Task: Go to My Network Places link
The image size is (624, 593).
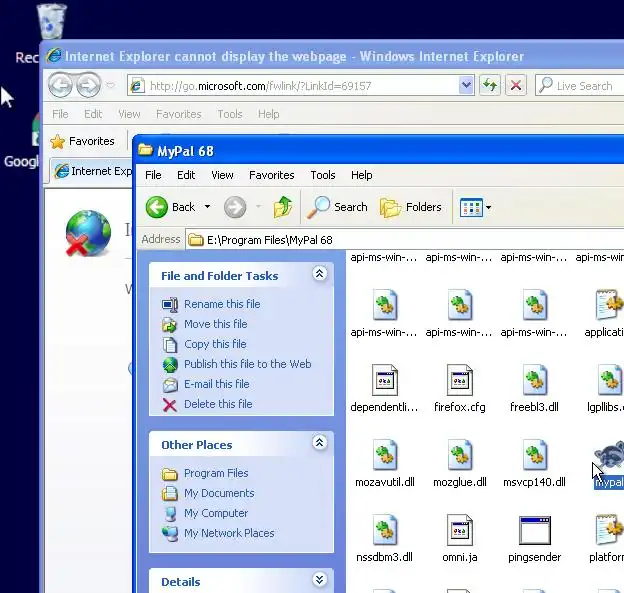Action: point(229,533)
